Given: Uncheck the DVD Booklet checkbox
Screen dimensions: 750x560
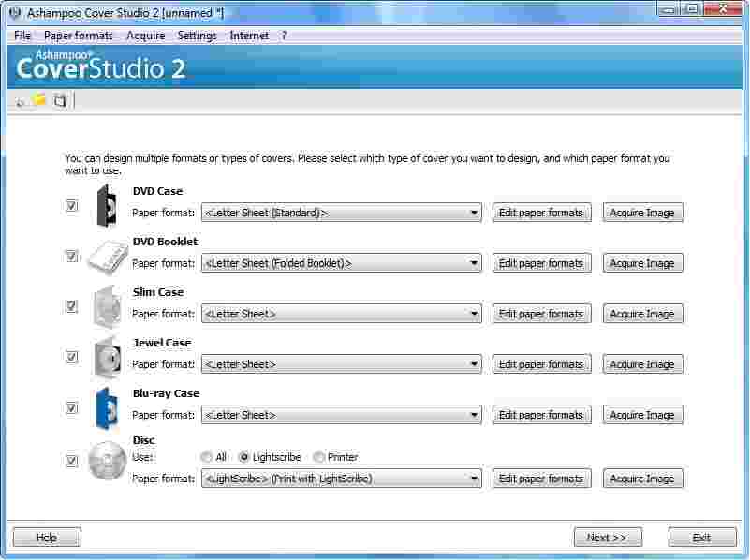Looking at the screenshot, I should 71,257.
